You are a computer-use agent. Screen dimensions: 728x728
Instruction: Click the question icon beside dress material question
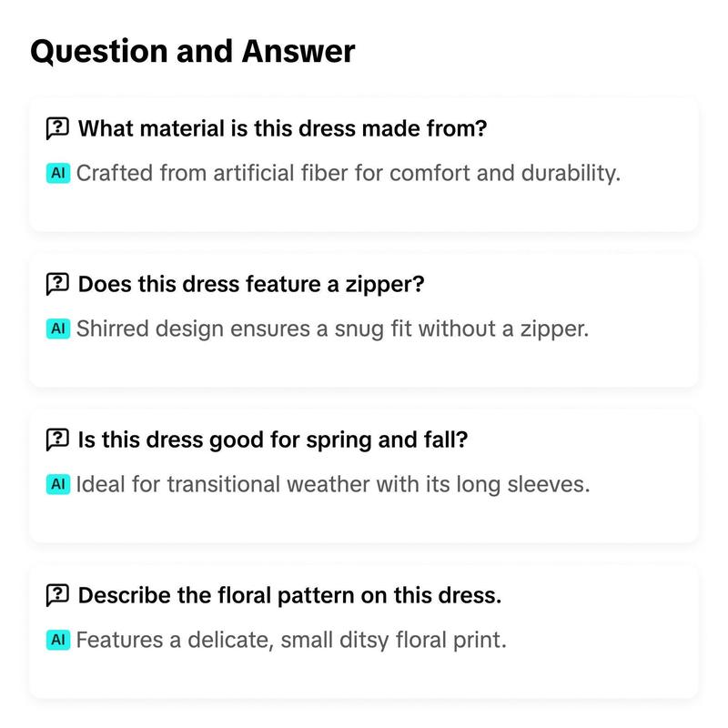(57, 128)
